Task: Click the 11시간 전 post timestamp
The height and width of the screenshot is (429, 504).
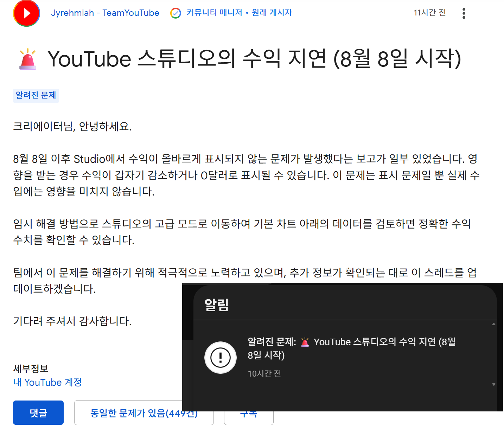Action: (430, 13)
